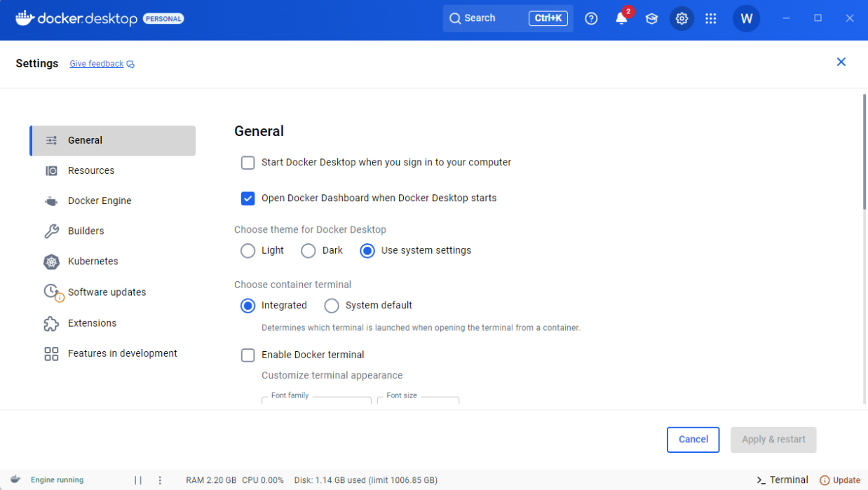Open the Learning center graduation cap icon
The width and height of the screenshot is (868, 490).
[651, 19]
